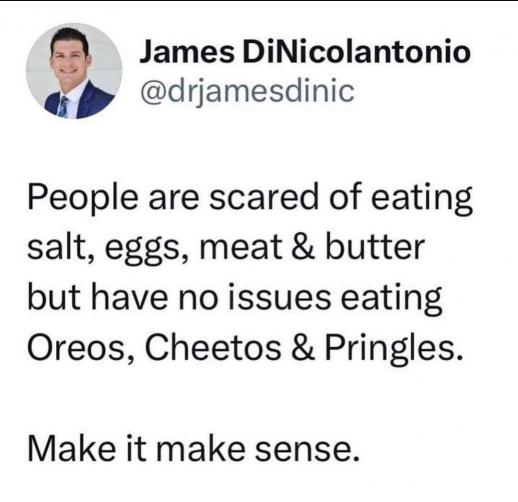This screenshot has height=502, width=518.
Task: Click the display name James DiNicolantonio
Action: click(305, 52)
